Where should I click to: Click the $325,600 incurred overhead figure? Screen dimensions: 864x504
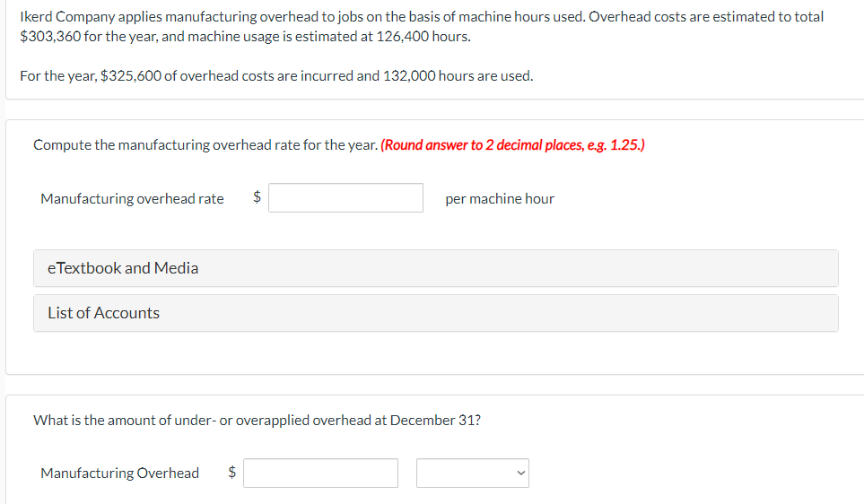click(133, 76)
